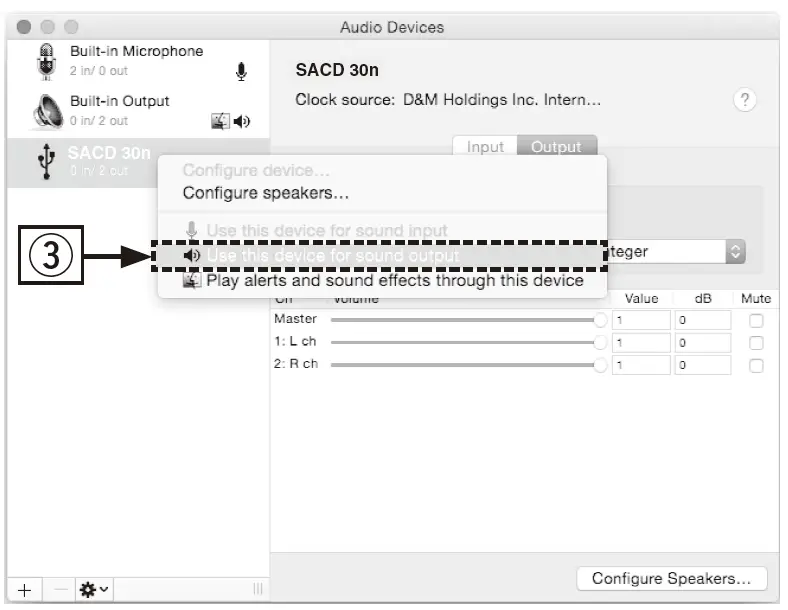Toggle the 1: L ch Mute checkbox
Viewport: 788px width, 610px height.
click(756, 343)
